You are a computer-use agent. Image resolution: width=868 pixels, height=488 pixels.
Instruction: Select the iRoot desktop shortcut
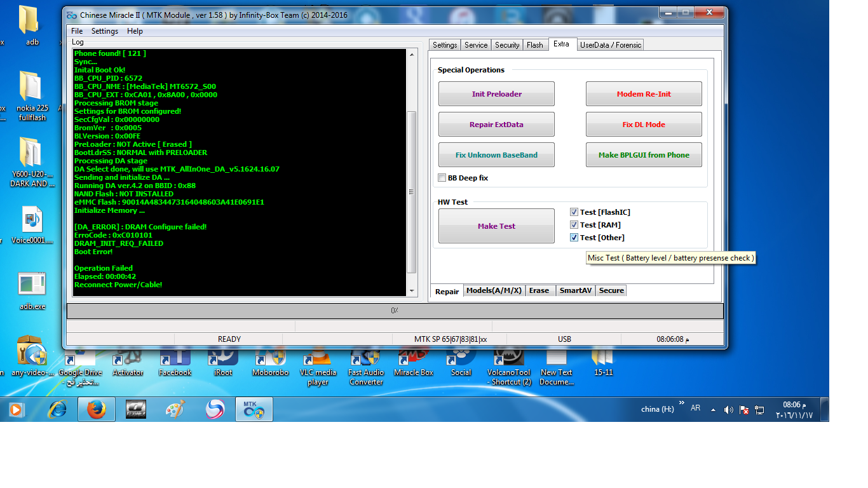[223, 362]
